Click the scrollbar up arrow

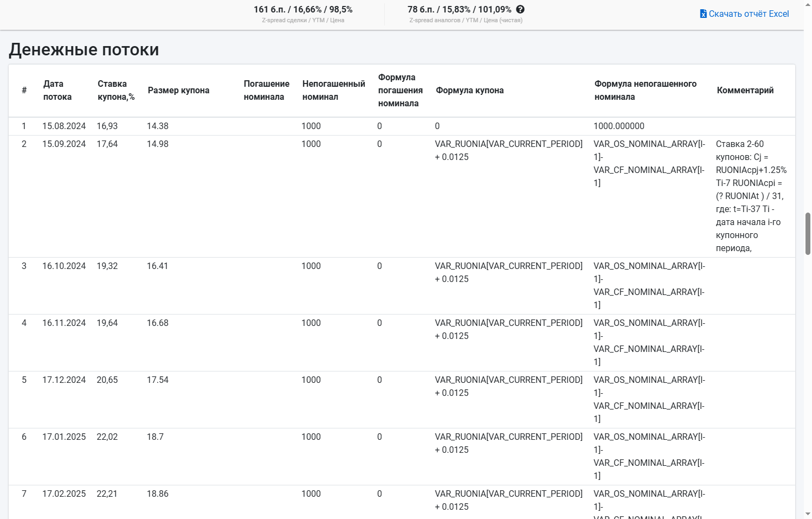coord(808,4)
